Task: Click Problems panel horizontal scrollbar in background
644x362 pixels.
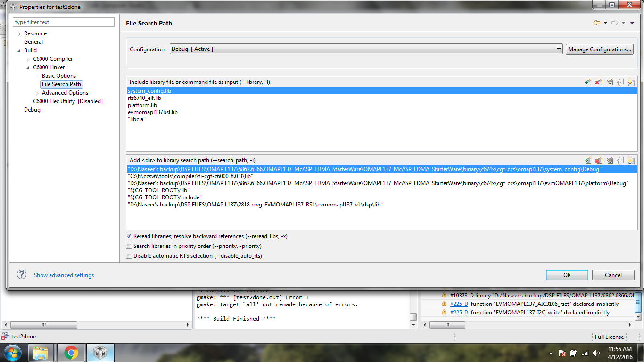Action: pos(527,325)
